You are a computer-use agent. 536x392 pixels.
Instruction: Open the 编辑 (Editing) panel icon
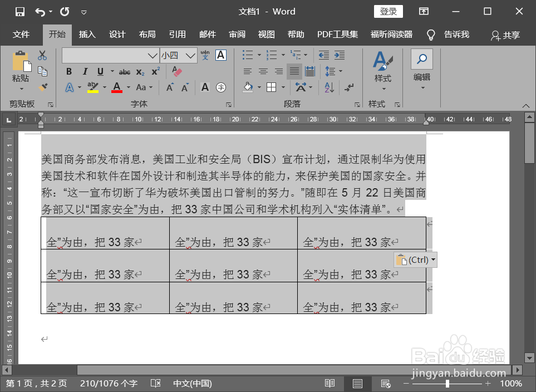pos(422,58)
